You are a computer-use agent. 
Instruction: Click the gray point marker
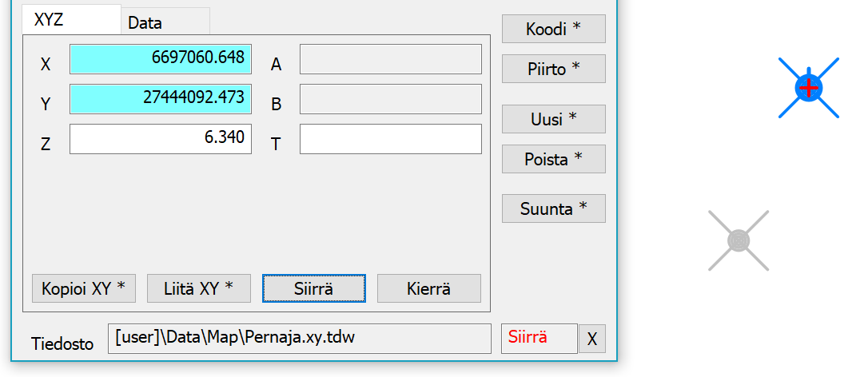(739, 240)
